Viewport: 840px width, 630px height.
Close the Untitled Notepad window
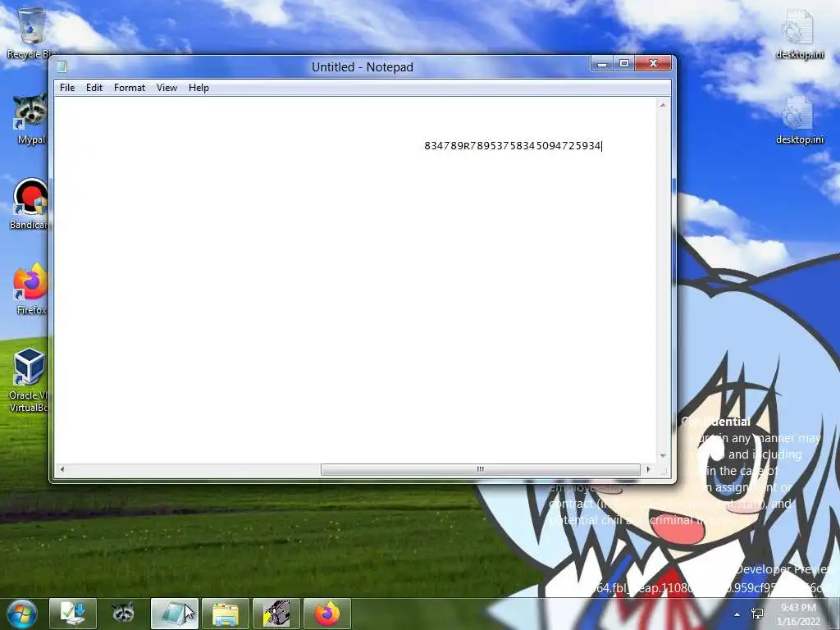tap(653, 64)
